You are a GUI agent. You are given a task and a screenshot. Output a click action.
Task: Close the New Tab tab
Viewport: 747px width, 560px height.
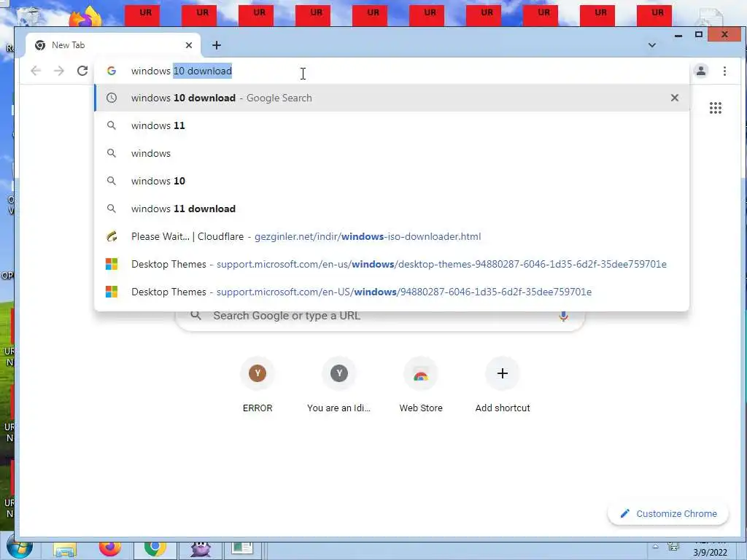tap(189, 45)
